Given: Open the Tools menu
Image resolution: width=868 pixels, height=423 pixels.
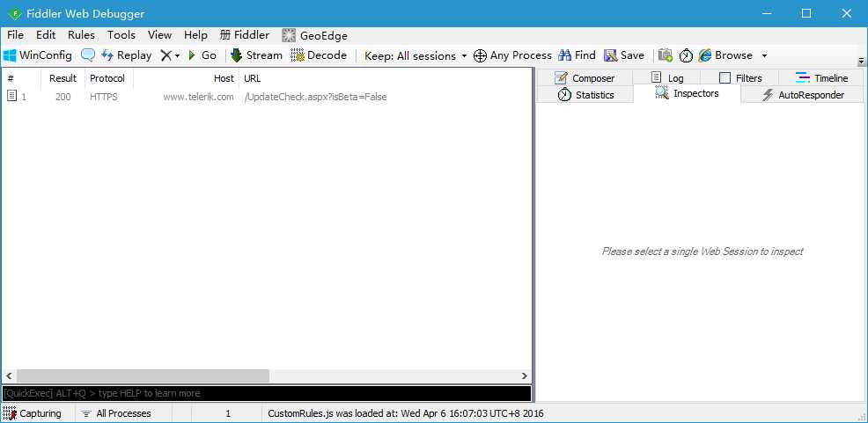Looking at the screenshot, I should [x=121, y=35].
